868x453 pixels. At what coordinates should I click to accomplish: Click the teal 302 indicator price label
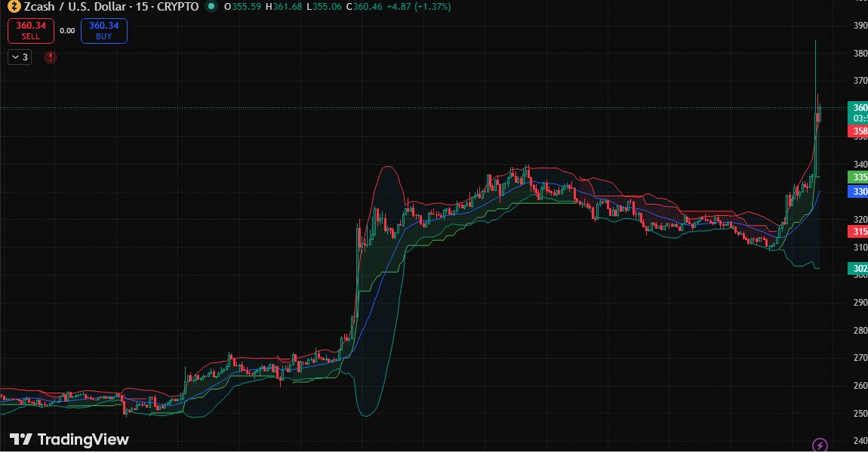[858, 269]
